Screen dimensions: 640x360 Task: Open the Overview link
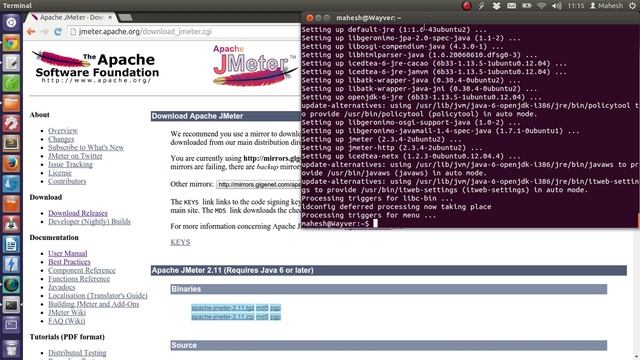[63, 131]
